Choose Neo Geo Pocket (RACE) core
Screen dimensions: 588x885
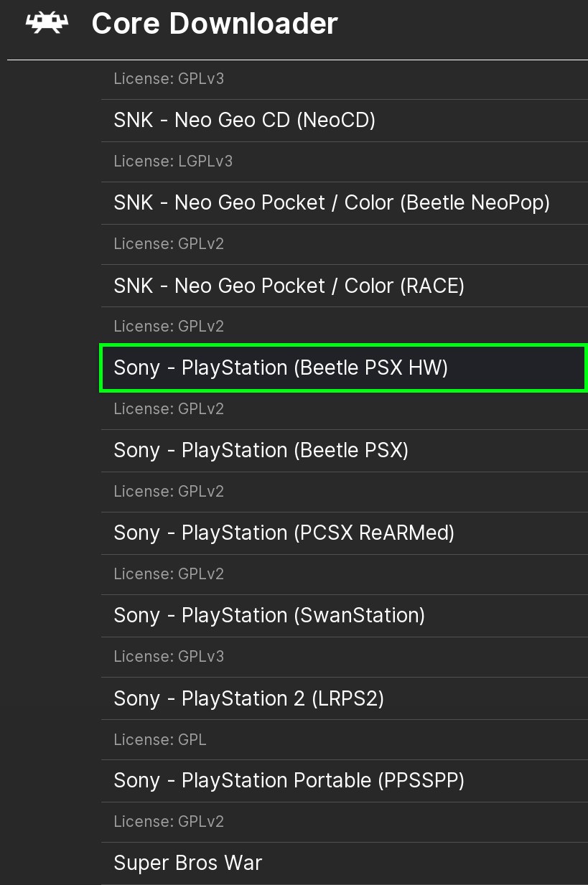(x=289, y=286)
